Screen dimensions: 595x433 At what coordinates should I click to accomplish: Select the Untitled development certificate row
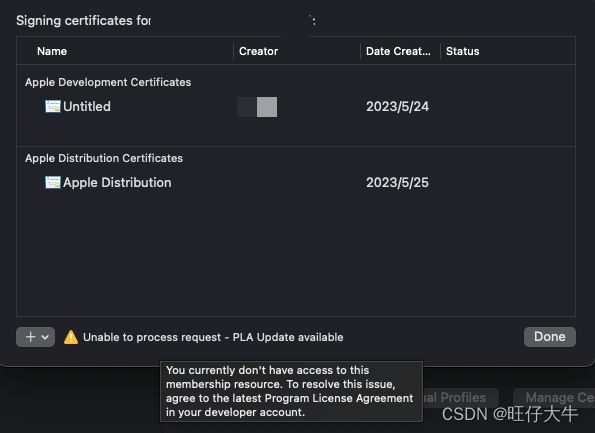[x=296, y=107]
